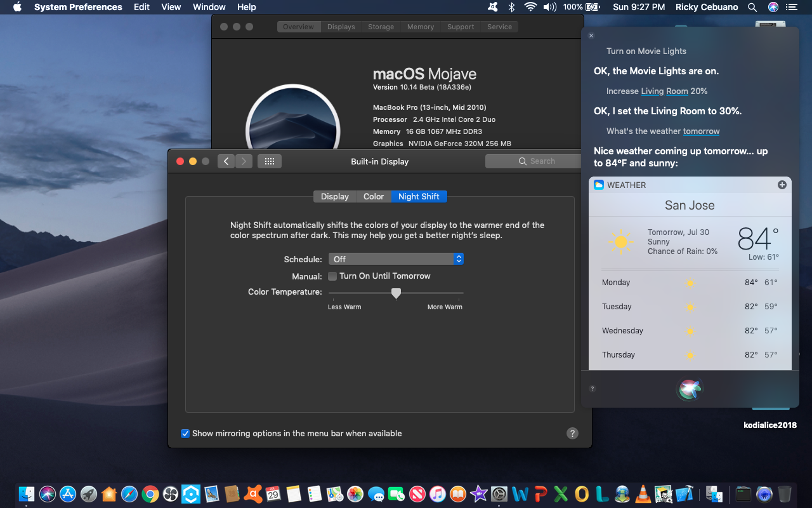812x508 pixels.
Task: Open the Schedule dropdown set to Off
Action: coord(396,259)
